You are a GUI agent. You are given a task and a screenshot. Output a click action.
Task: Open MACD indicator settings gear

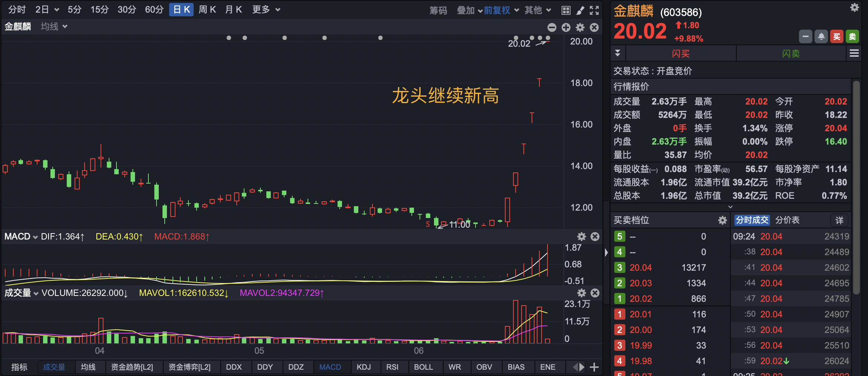[582, 237]
